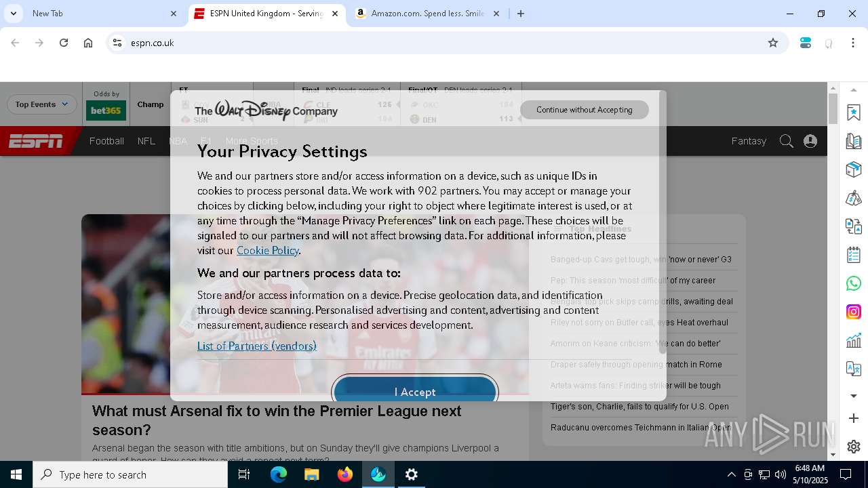Open the sidebar stock chart icon
Image resolution: width=868 pixels, height=488 pixels.
coord(854,340)
